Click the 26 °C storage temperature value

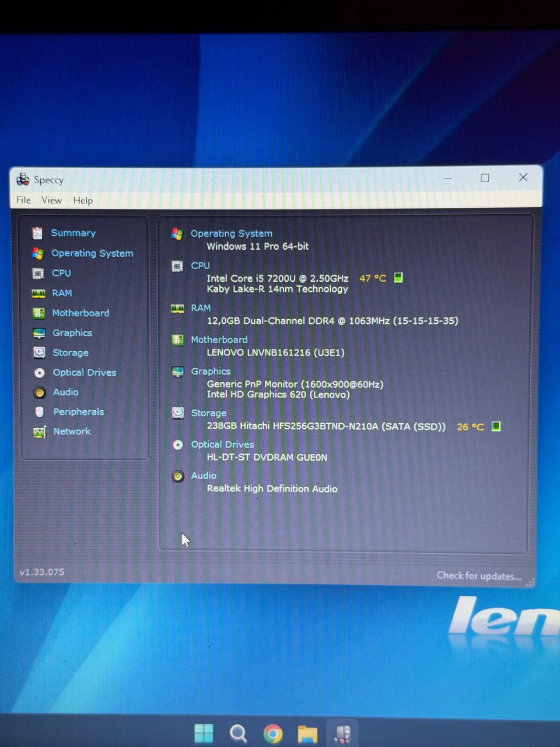[x=470, y=427]
